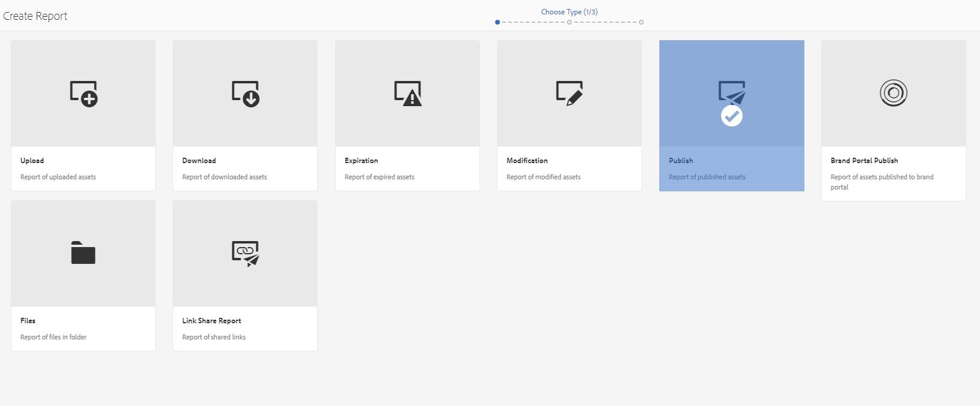Click 'Report of expired assets' description
Image resolution: width=980 pixels, height=406 pixels.
click(x=379, y=177)
